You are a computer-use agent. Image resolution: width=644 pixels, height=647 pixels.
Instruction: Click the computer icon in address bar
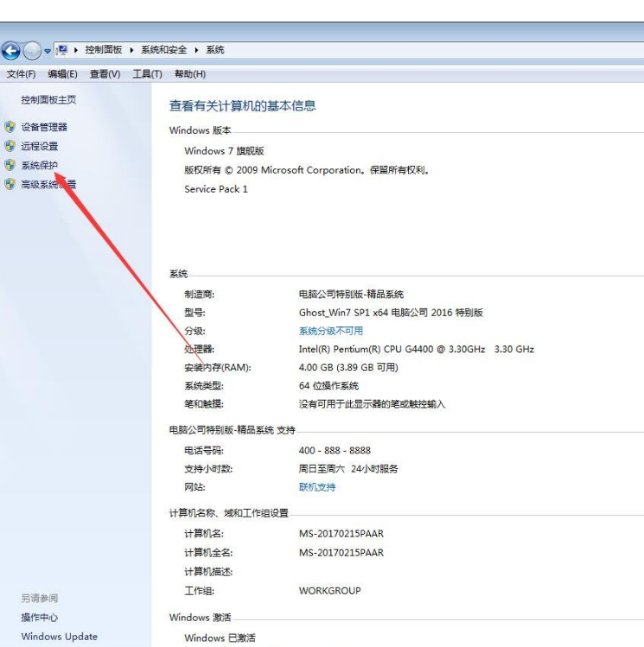(x=63, y=50)
